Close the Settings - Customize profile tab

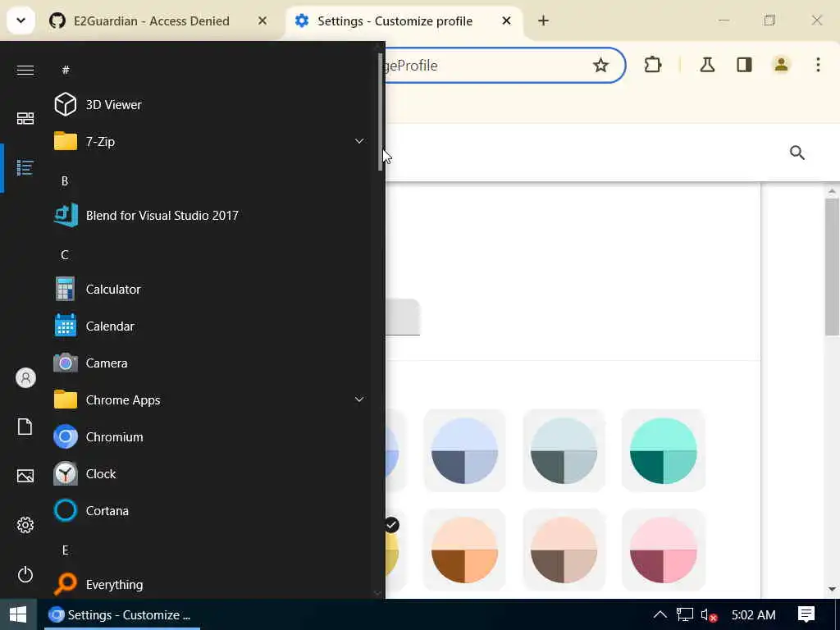(506, 21)
